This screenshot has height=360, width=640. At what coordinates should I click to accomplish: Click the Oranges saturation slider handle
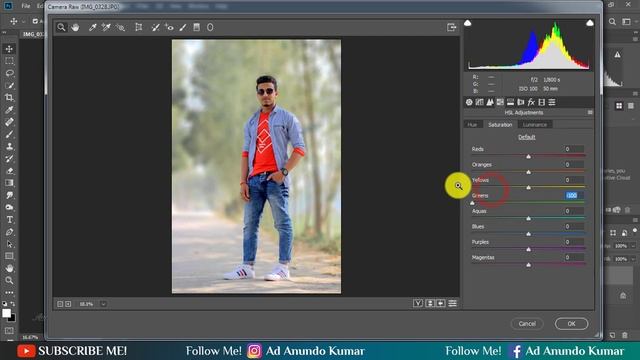tap(529, 172)
